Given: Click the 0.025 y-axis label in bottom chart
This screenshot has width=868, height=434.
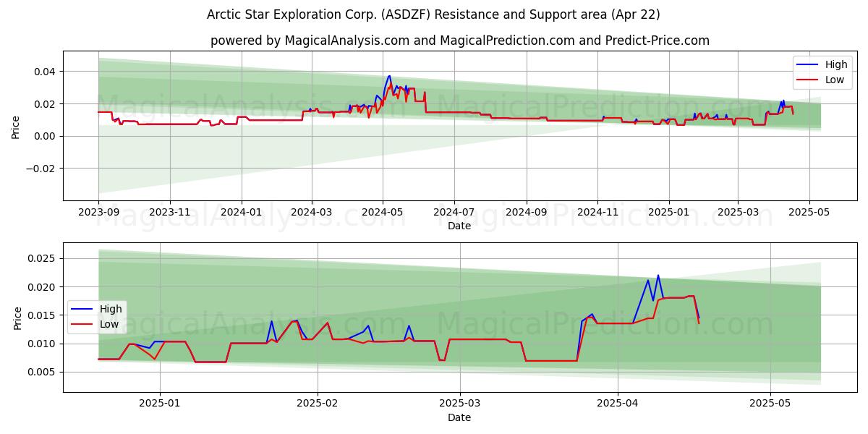Looking at the screenshot, I should [42, 258].
